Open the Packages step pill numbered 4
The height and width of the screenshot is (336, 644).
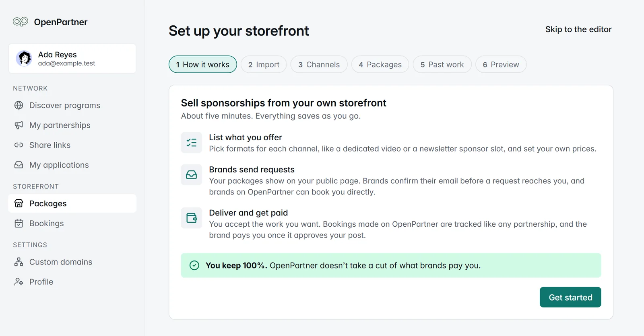click(380, 64)
